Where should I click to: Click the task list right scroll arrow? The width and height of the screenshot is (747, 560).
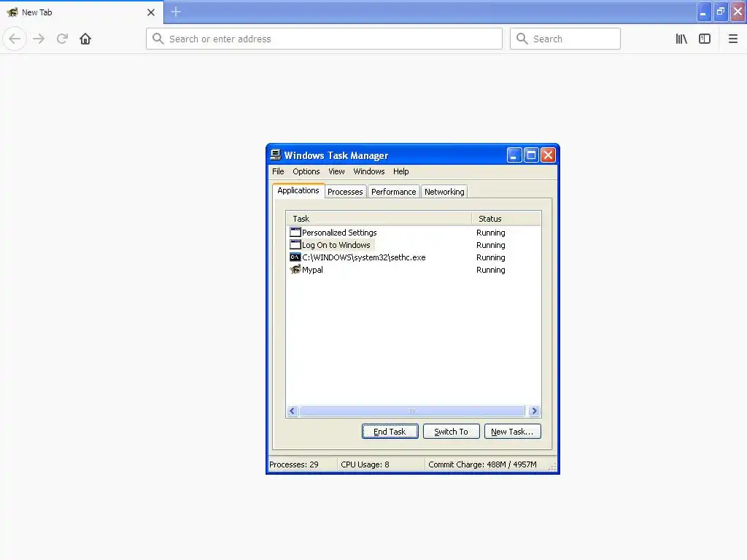pyautogui.click(x=534, y=411)
